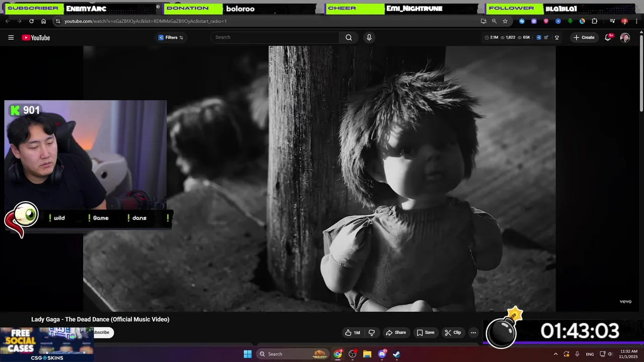Open File Explorer on the taskbar
The height and width of the screenshot is (362, 644).
(x=367, y=354)
